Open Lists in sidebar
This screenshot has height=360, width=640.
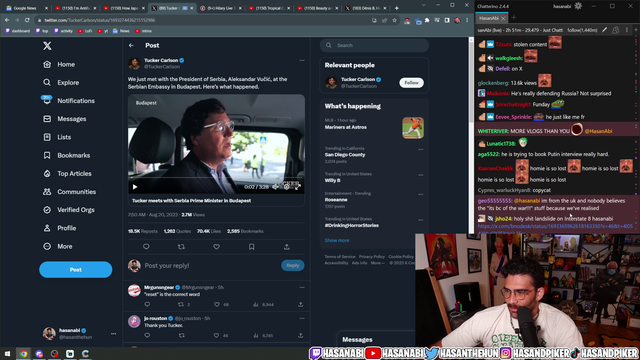click(x=57, y=137)
